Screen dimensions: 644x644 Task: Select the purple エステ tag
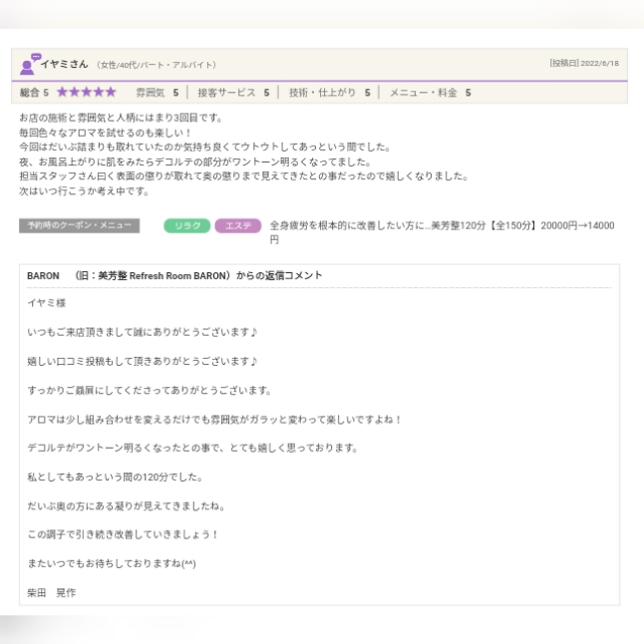pos(237,226)
